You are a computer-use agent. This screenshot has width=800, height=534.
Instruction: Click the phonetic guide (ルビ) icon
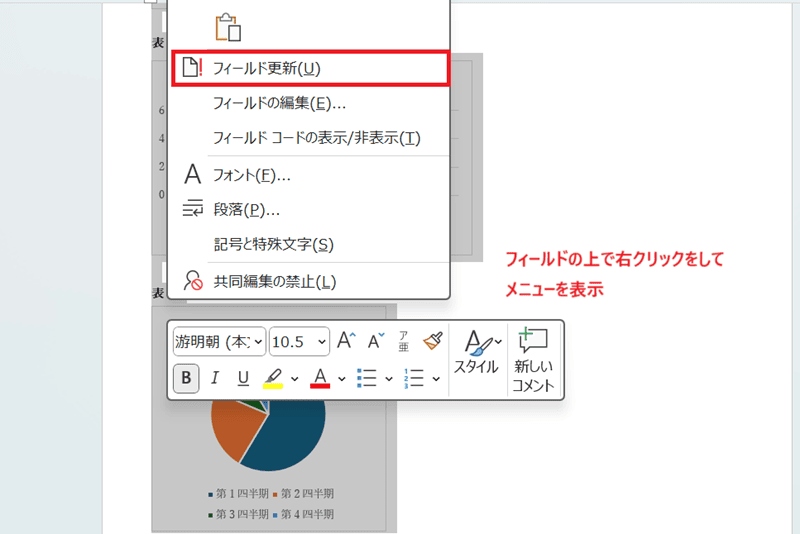click(404, 341)
